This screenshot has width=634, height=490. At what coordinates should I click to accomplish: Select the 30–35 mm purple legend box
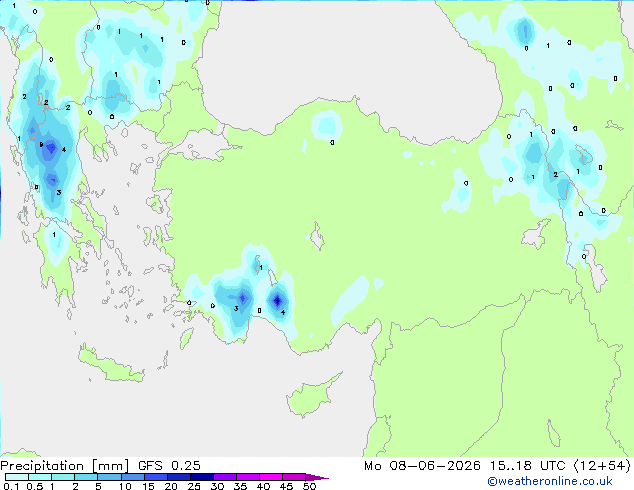[224, 477]
